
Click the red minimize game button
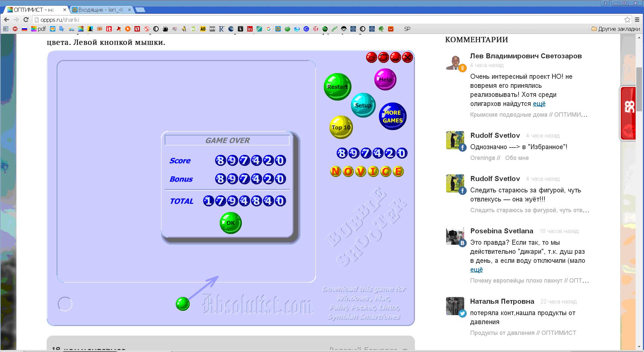click(x=395, y=57)
